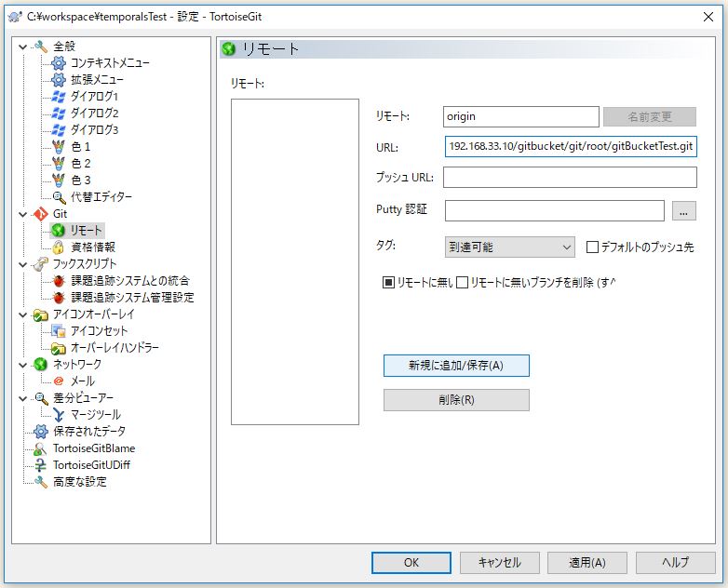This screenshot has width=728, height=588.
Task: Click the プッシュ URL input field
Action: (570, 178)
